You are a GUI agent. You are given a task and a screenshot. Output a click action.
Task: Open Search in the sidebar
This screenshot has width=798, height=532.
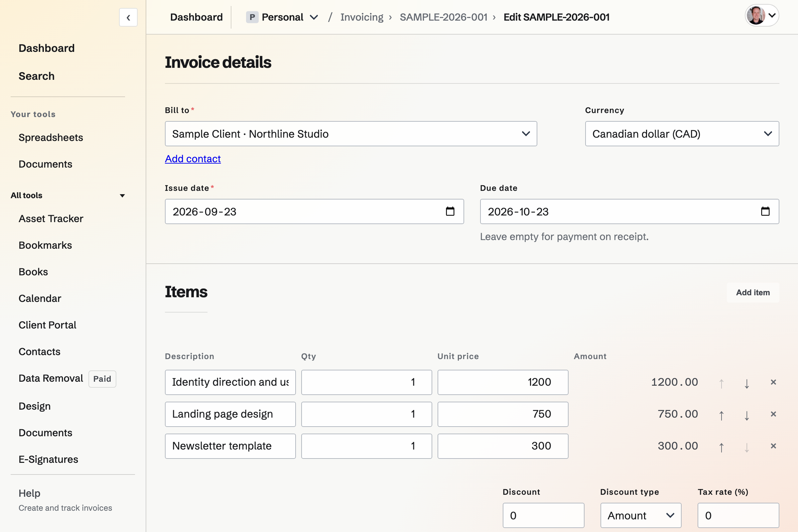(x=37, y=76)
